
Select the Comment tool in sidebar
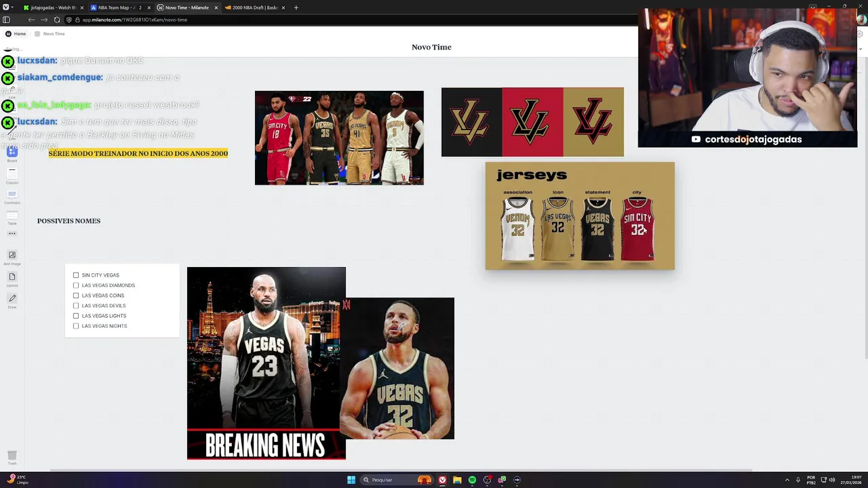tap(12, 197)
